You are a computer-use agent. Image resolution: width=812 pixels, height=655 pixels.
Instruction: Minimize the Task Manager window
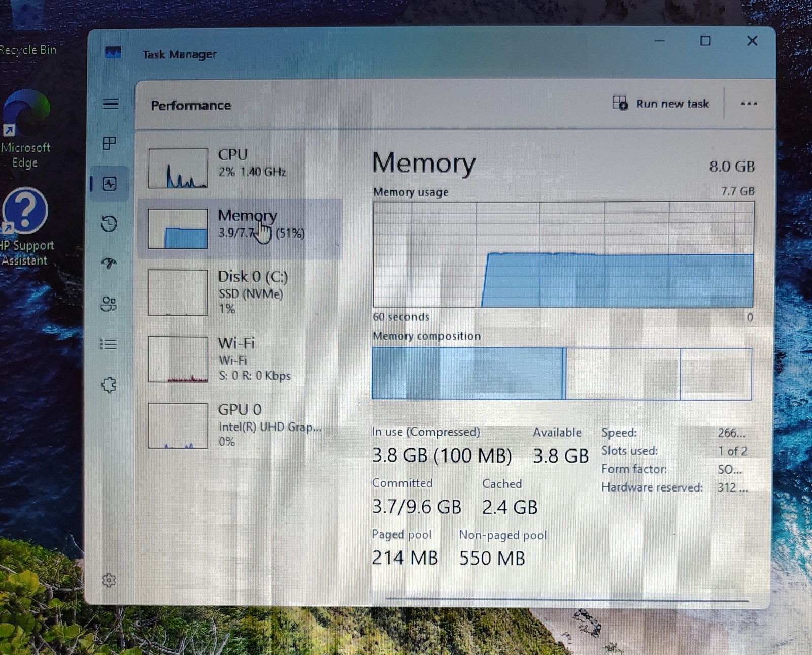[659, 41]
